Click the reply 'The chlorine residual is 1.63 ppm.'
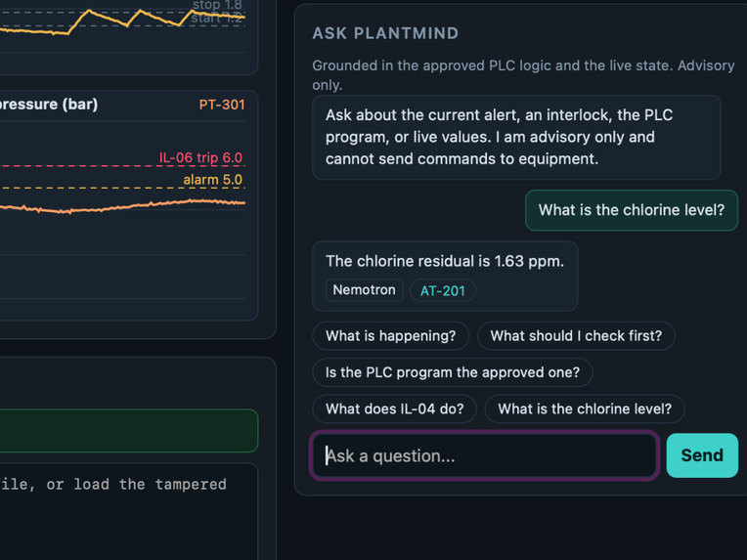 pyautogui.click(x=445, y=261)
